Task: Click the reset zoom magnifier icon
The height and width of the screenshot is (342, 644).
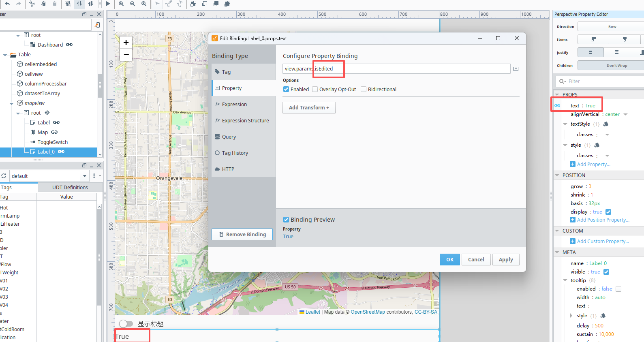Action: (x=144, y=4)
